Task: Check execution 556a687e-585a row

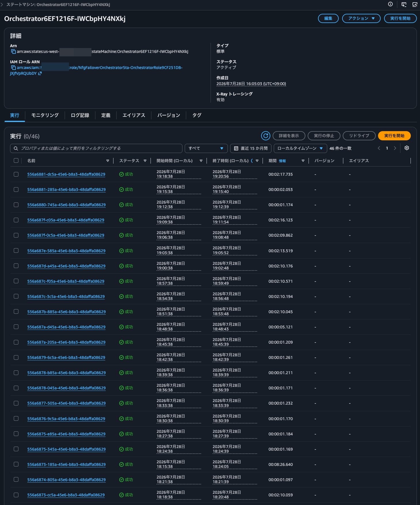Action: 16,251
